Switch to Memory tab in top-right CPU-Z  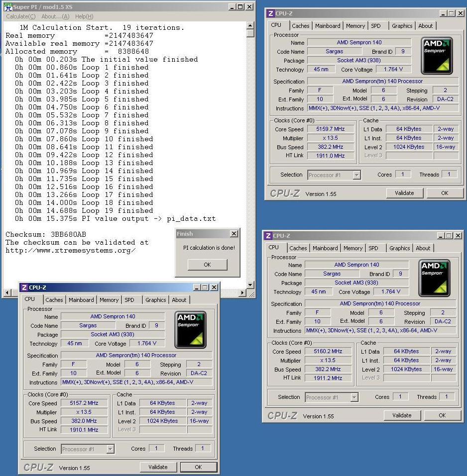pyautogui.click(x=355, y=26)
